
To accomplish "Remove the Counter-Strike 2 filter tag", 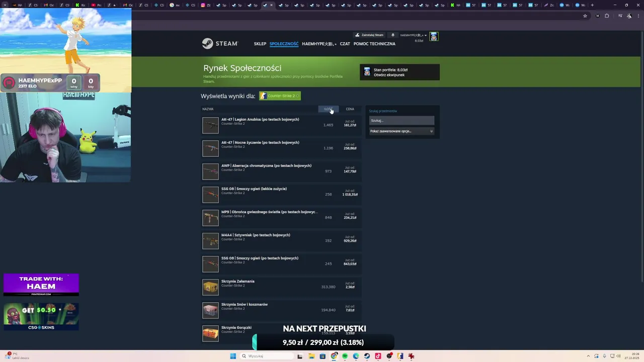I will (x=297, y=96).
